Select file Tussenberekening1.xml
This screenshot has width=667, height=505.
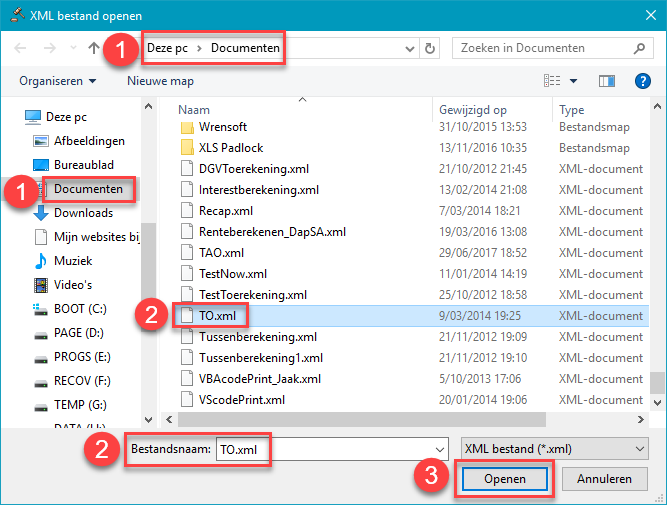point(261,358)
